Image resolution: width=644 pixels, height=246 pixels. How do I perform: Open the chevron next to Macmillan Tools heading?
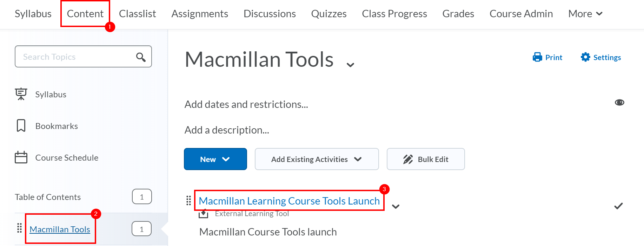[x=350, y=64]
